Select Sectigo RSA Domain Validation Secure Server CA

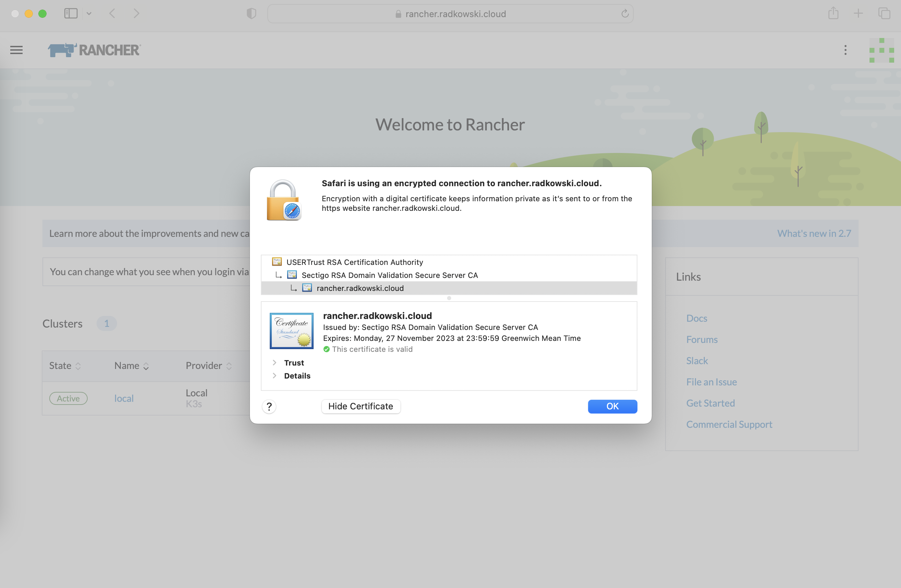pos(449,275)
